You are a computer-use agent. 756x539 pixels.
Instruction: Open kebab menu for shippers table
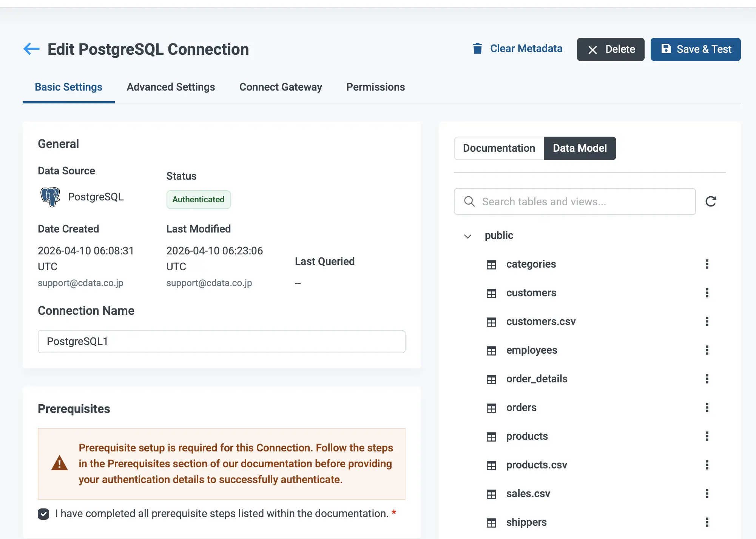point(707,522)
